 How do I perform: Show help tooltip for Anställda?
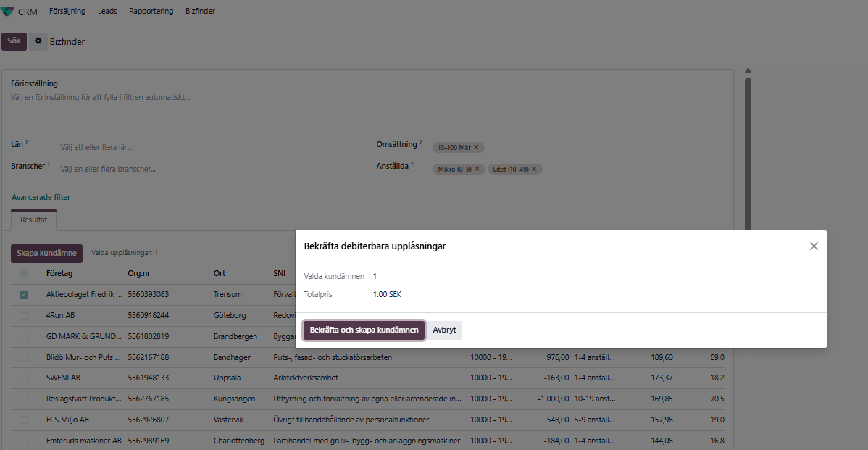point(412,164)
